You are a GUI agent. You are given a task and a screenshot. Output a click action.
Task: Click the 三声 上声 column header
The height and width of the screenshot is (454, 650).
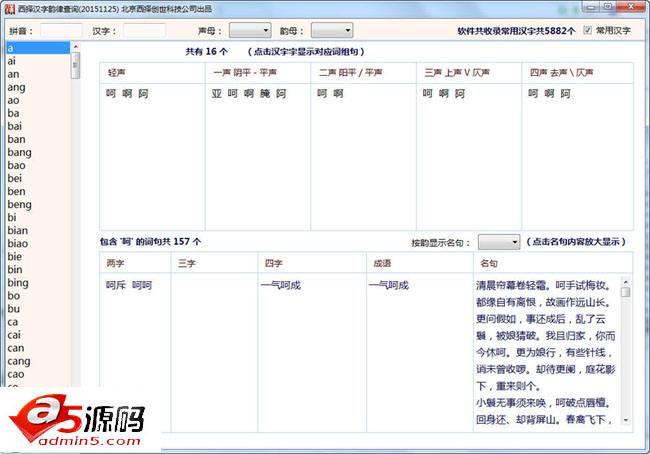469,73
